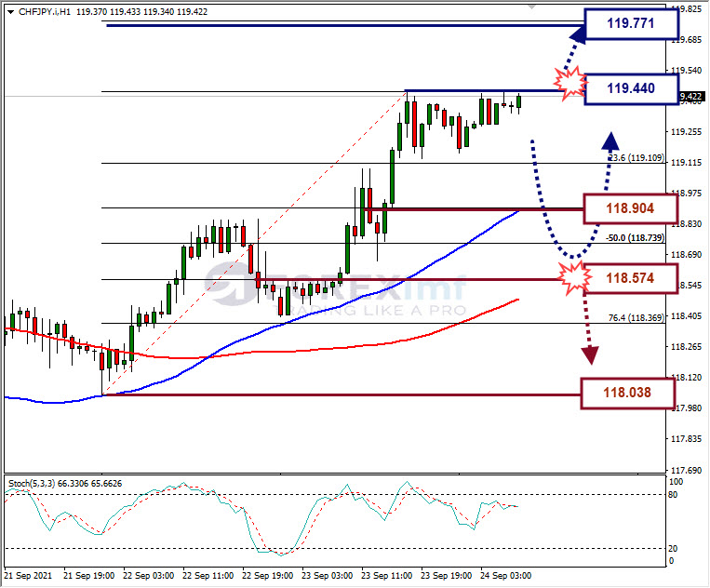Viewport: 710px width, 588px height.
Task: Click the 22 Sep 03:00 time label
Action: point(149,576)
